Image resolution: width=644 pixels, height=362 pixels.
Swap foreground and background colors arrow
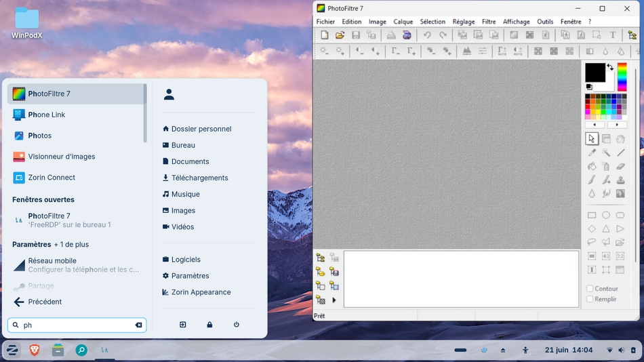[x=610, y=67]
